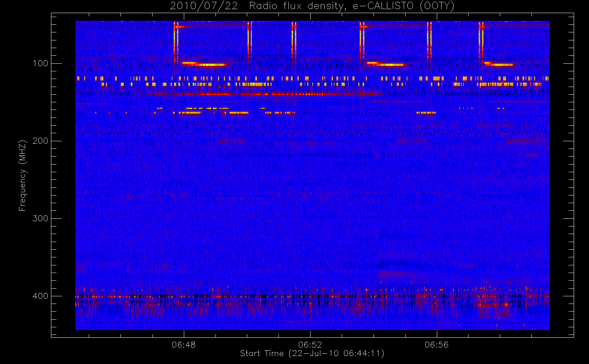Click the "Frequency (MHz)" axis label

(23, 175)
